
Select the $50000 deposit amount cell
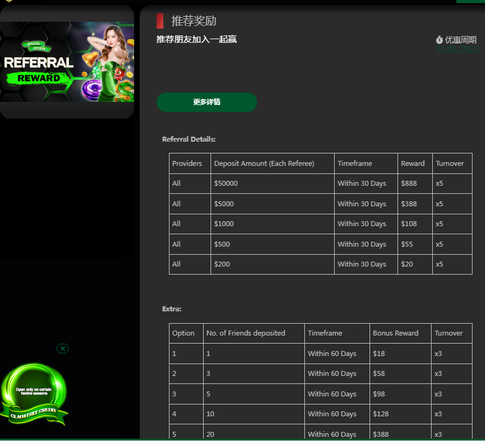click(226, 184)
